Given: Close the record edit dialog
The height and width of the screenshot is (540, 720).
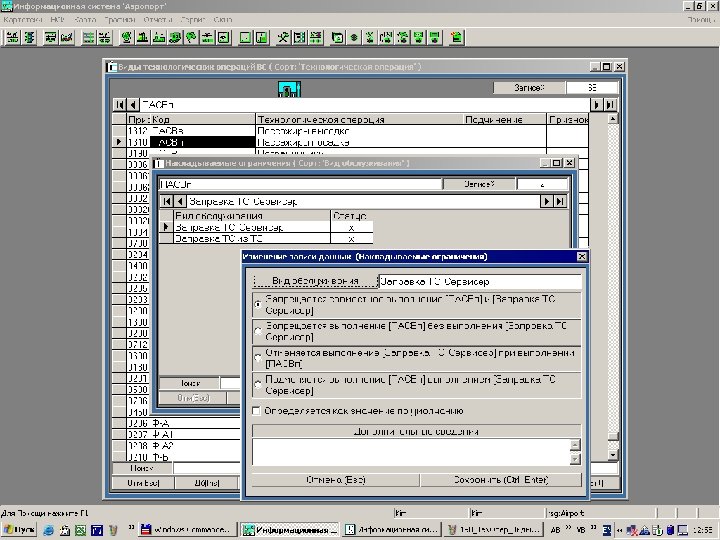Looking at the screenshot, I should (581, 257).
